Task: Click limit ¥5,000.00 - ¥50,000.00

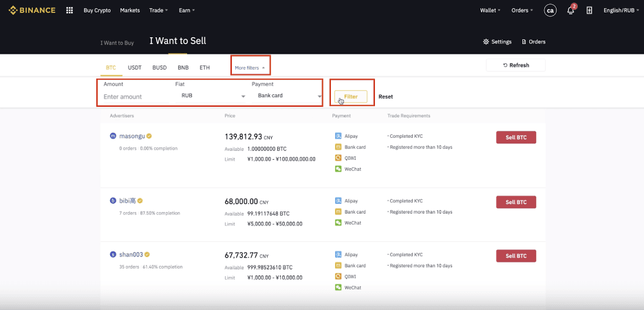Action: click(x=275, y=224)
